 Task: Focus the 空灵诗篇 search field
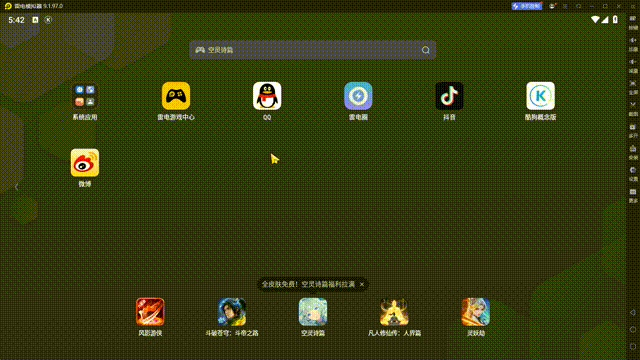(x=312, y=50)
